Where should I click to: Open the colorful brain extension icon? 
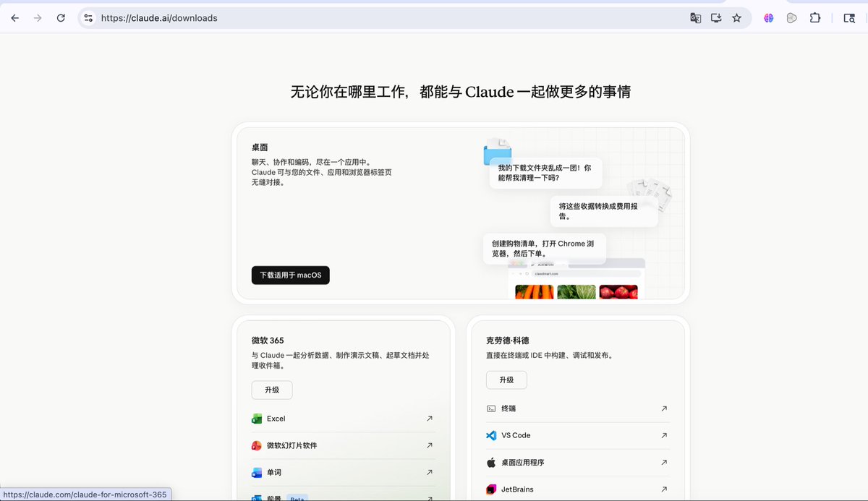pyautogui.click(x=769, y=18)
